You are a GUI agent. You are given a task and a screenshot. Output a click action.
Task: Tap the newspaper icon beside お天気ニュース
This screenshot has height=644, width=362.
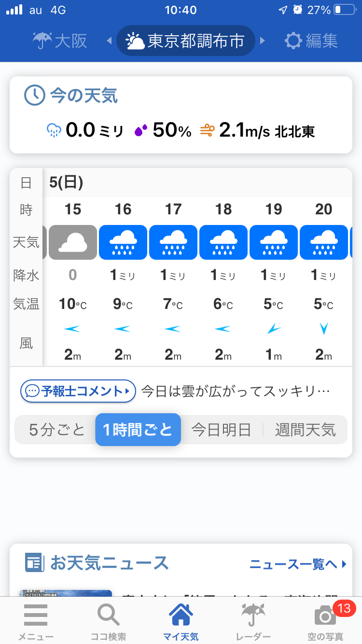pyautogui.click(x=34, y=563)
